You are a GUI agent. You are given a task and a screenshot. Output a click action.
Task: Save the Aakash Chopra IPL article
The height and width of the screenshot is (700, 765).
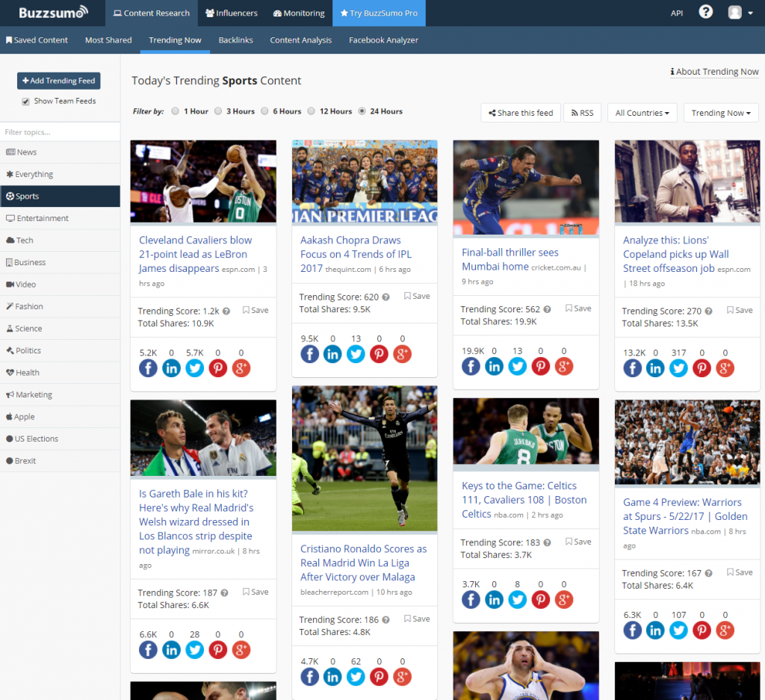coord(417,296)
